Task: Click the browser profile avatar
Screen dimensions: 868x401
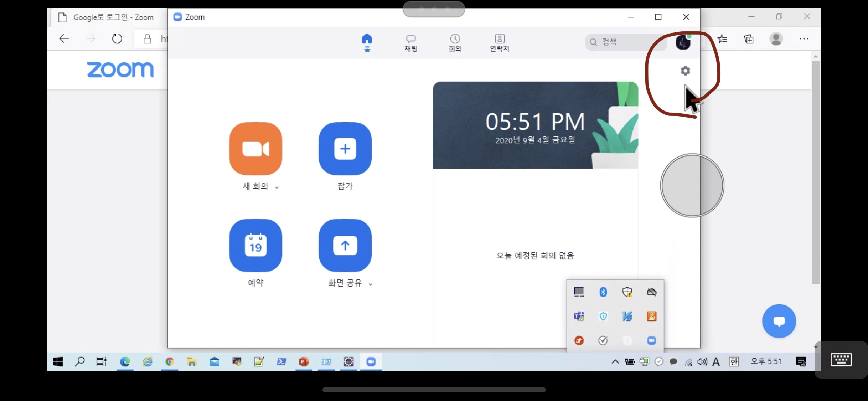Action: click(776, 38)
